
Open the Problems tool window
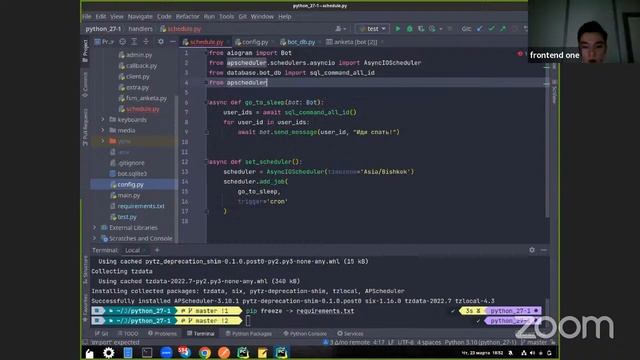click(x=162, y=333)
